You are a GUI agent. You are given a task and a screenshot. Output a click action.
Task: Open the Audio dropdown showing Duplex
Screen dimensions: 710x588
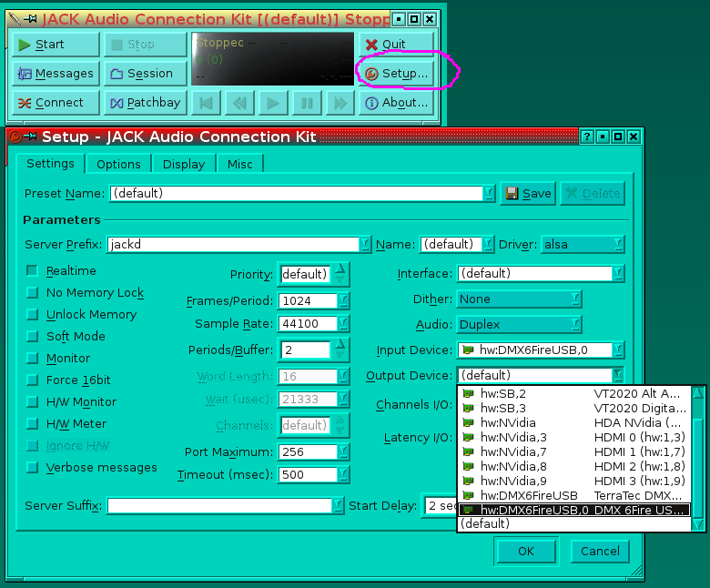point(519,325)
